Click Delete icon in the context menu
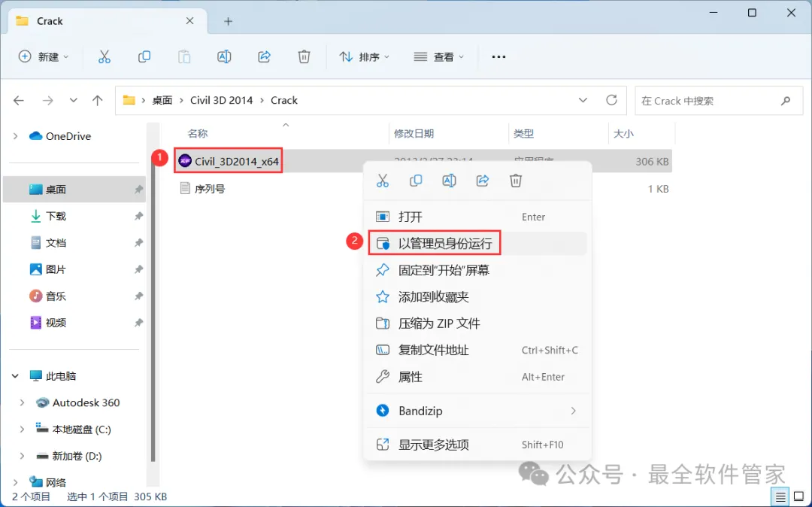Image resolution: width=812 pixels, height=507 pixels. [x=515, y=181]
